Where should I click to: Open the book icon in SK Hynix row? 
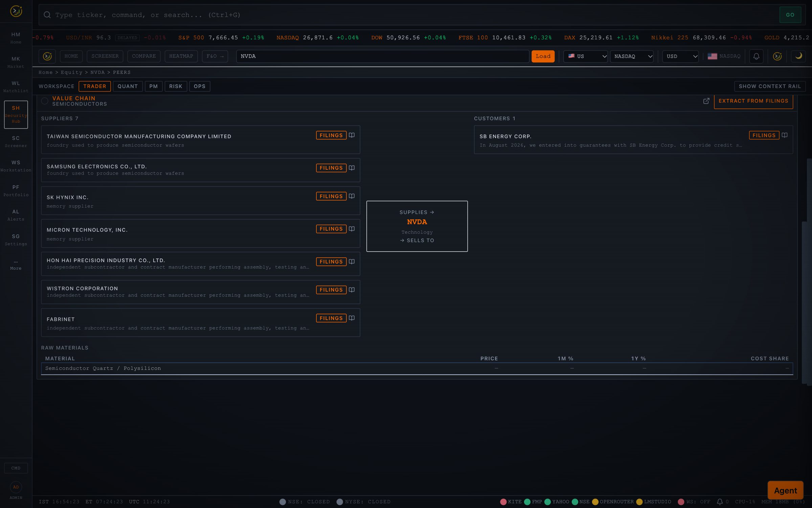(352, 196)
